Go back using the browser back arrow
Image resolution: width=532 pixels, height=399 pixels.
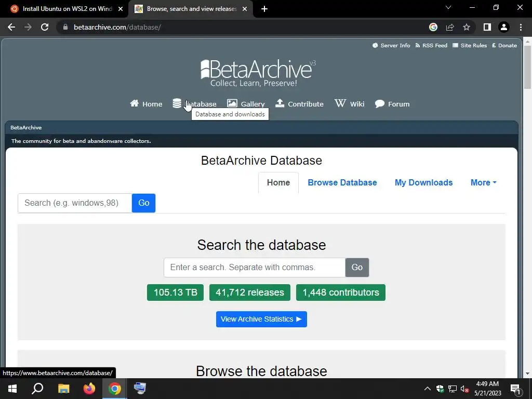tap(11, 27)
